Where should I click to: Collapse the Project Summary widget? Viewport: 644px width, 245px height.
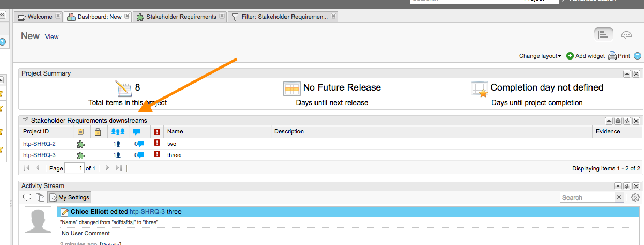click(x=627, y=73)
